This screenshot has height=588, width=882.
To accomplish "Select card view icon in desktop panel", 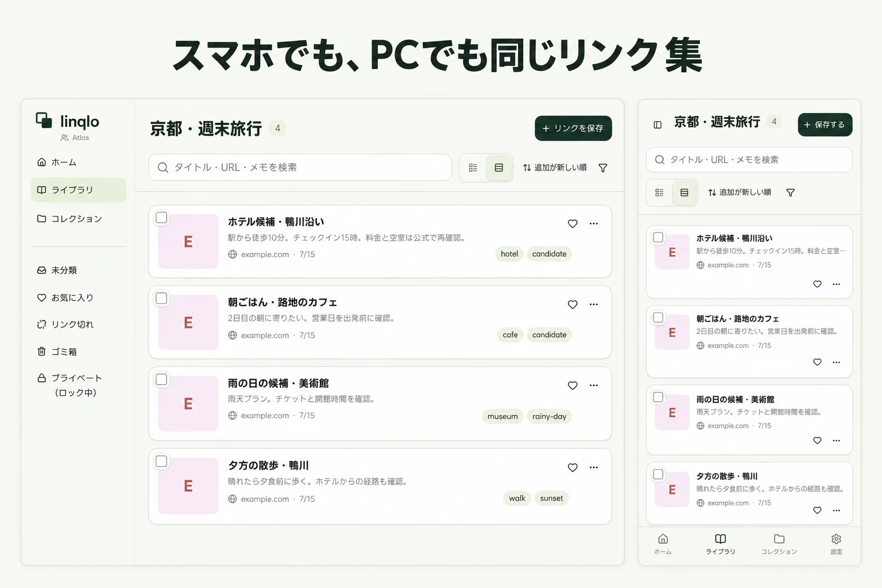I will [499, 168].
